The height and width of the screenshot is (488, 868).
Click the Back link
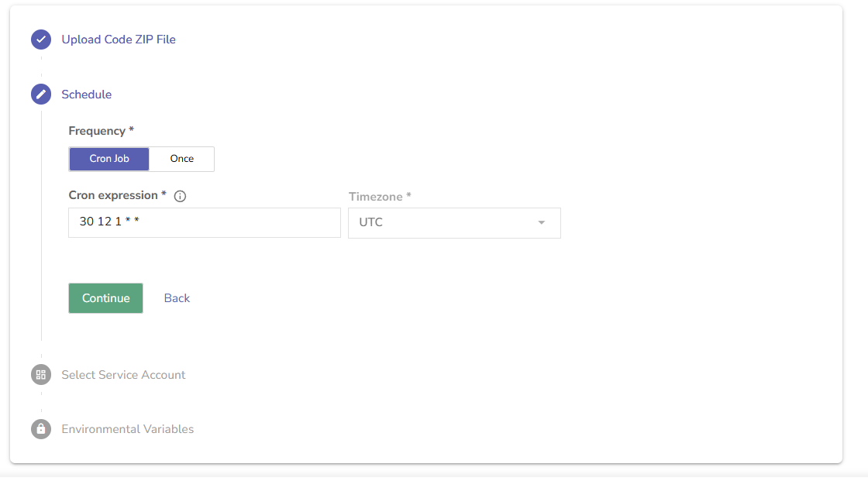click(x=177, y=298)
